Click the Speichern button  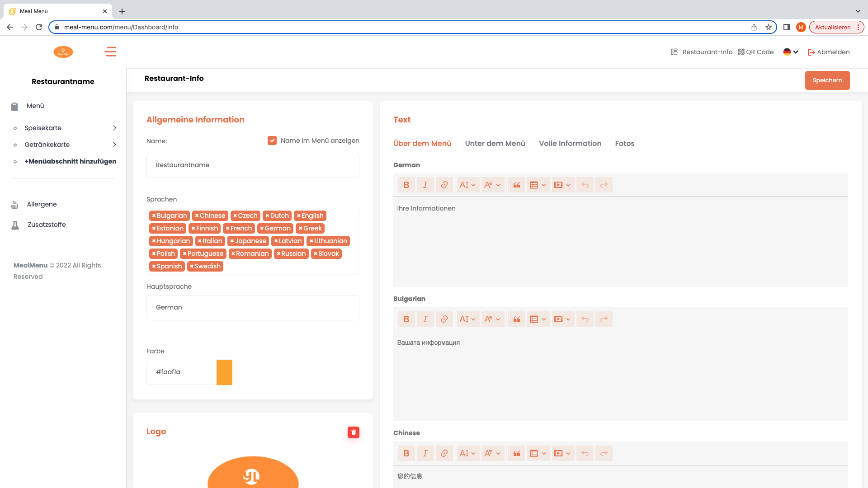click(x=827, y=80)
